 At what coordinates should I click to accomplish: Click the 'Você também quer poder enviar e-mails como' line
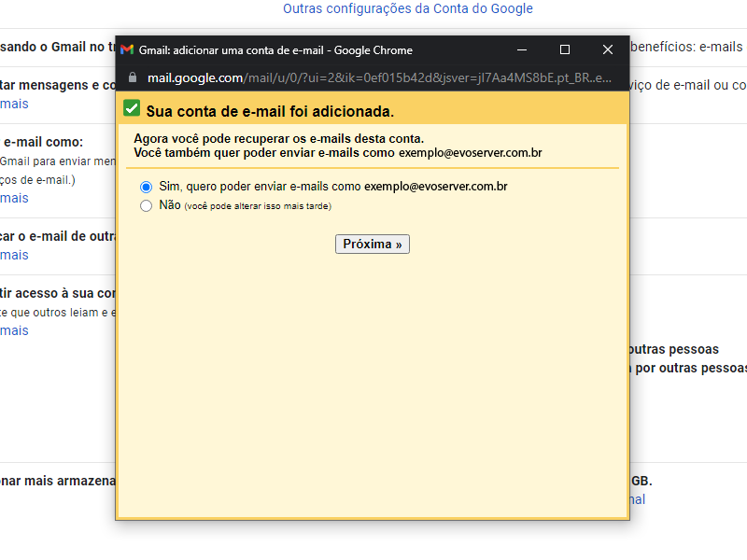338,153
